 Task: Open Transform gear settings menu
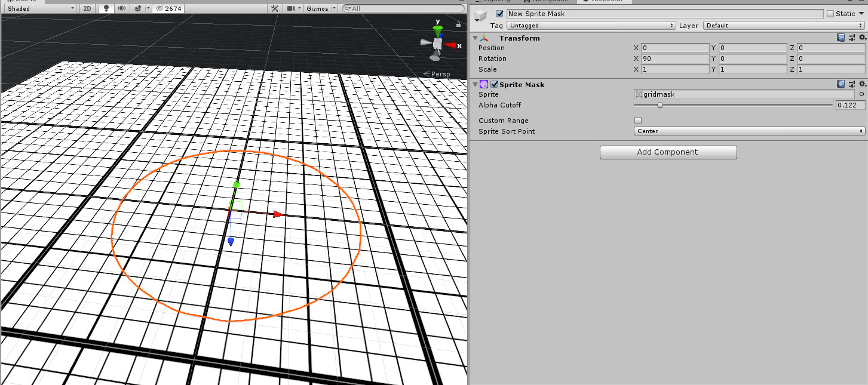862,38
